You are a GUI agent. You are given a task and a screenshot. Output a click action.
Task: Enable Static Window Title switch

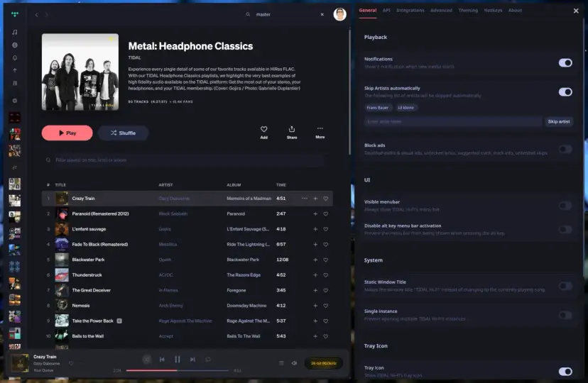click(x=565, y=286)
